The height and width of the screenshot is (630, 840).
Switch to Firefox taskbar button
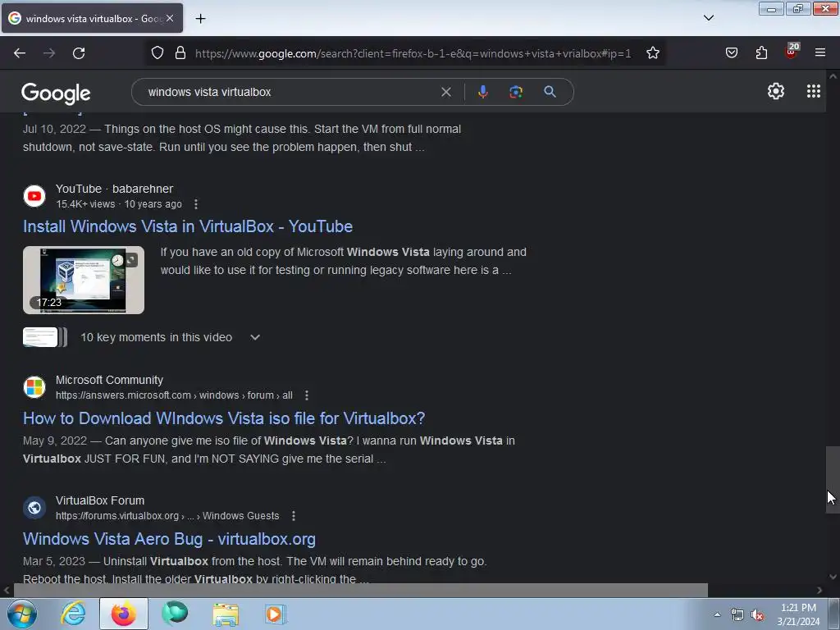point(123,614)
